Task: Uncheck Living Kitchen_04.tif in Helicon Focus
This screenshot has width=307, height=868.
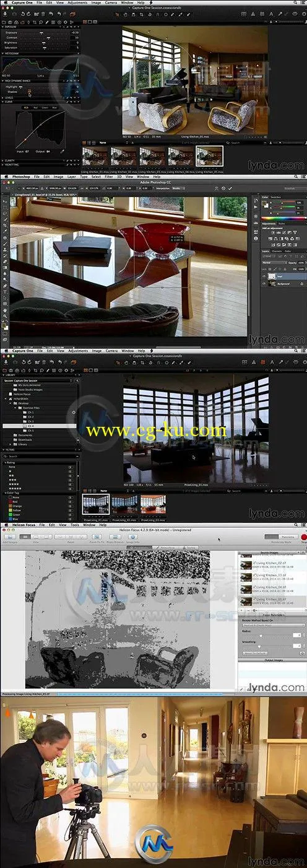Action: click(x=254, y=587)
